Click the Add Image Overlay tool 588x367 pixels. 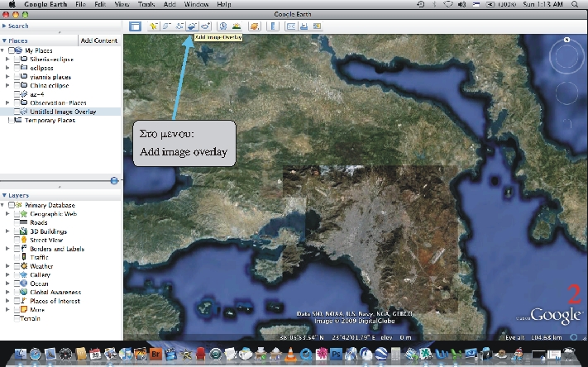[x=192, y=26]
